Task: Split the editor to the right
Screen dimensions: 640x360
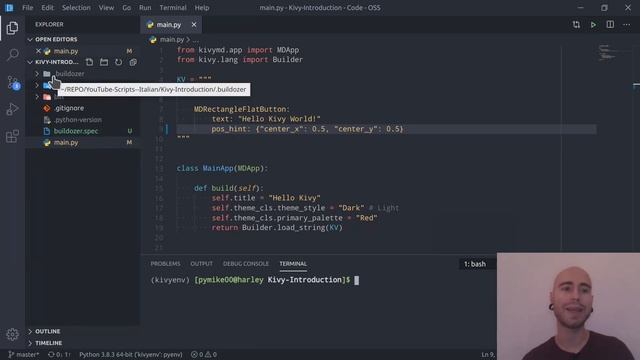Action: click(610, 24)
